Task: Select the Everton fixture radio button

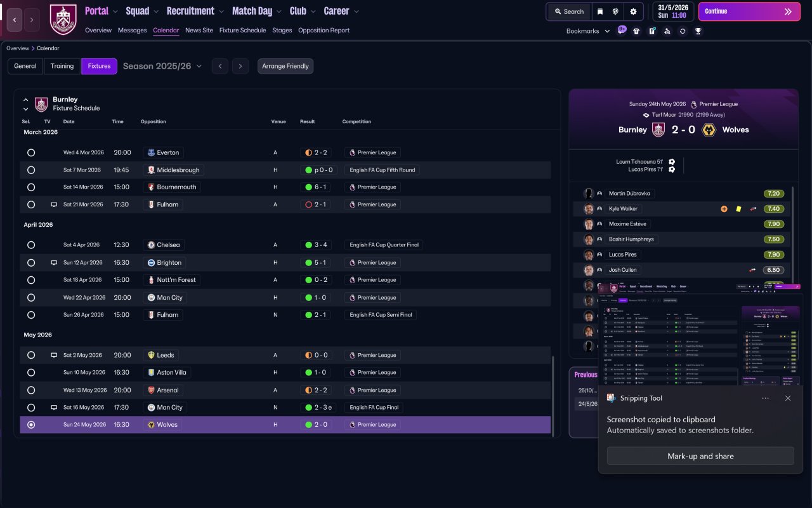Action: tap(31, 152)
